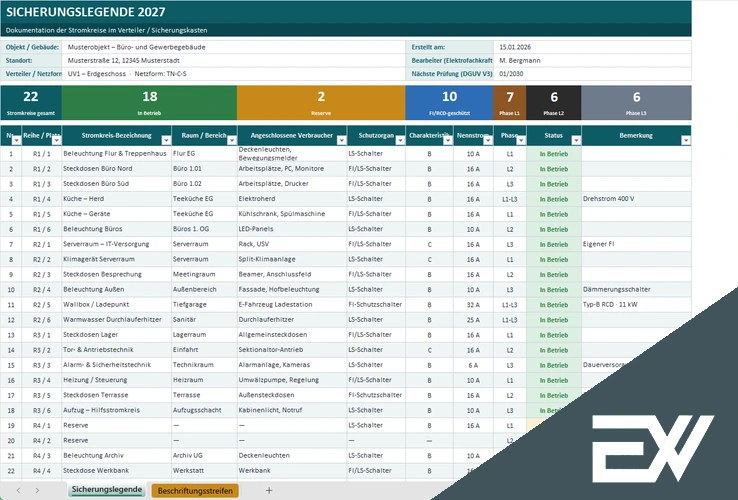Select cell Steckdosen Terrasse
The height and width of the screenshot is (500, 738).
click(x=116, y=395)
